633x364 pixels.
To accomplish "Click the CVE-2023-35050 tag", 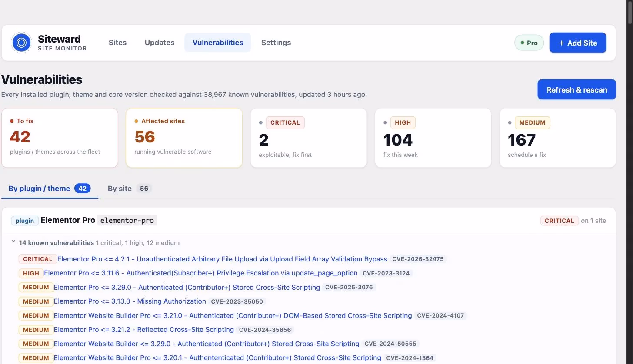I will (237, 301).
